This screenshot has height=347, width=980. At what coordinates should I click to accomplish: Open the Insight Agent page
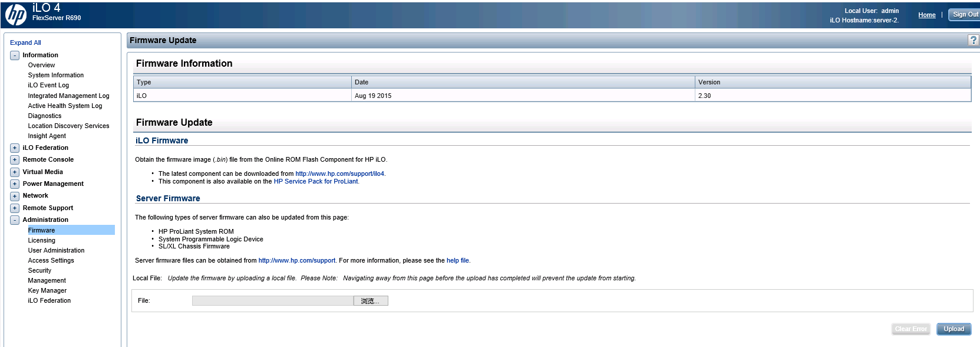(x=47, y=136)
